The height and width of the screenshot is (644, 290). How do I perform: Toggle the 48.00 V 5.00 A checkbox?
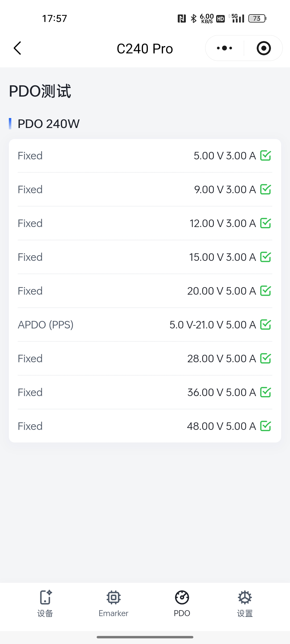pos(266,426)
